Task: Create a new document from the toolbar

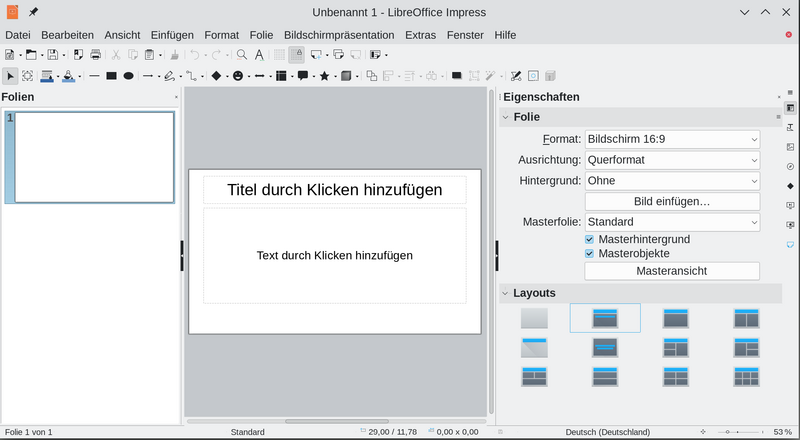Action: click(x=9, y=55)
